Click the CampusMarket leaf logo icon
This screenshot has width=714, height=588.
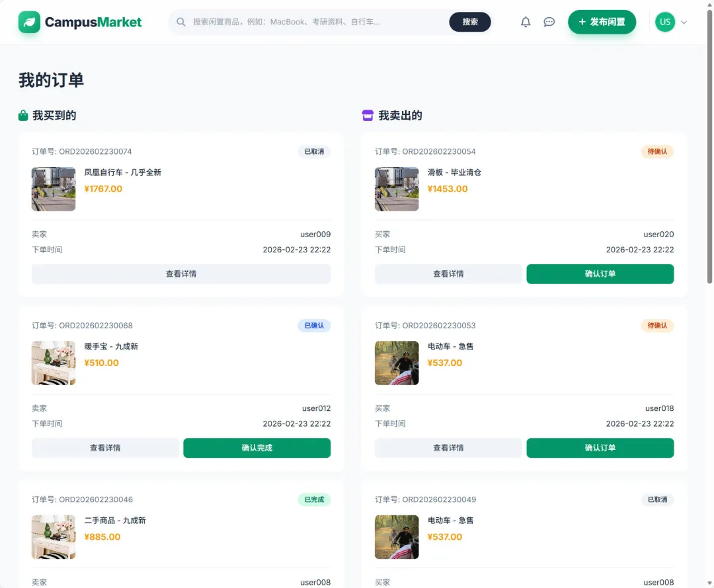[x=29, y=22]
